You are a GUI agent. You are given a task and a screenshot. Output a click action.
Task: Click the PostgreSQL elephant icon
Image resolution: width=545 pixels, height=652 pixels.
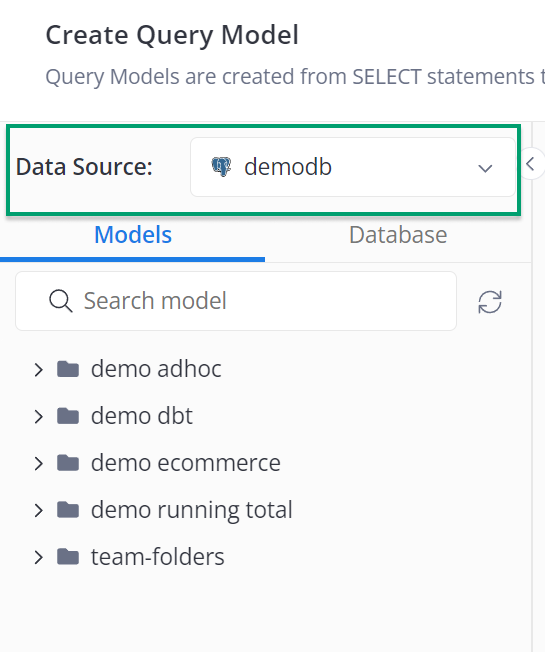(221, 167)
